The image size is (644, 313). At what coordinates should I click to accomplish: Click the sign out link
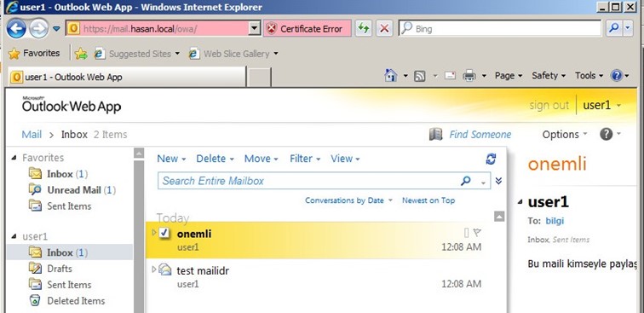tap(549, 105)
